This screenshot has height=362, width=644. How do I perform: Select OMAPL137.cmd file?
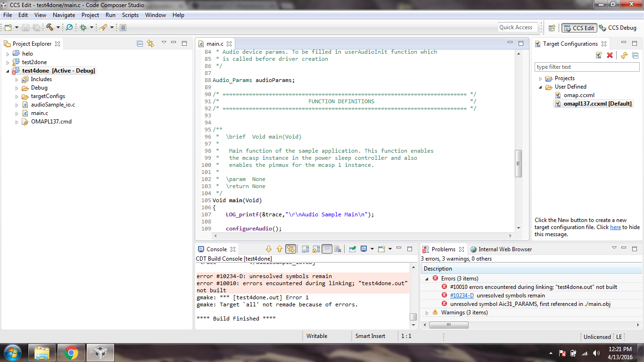pos(51,122)
